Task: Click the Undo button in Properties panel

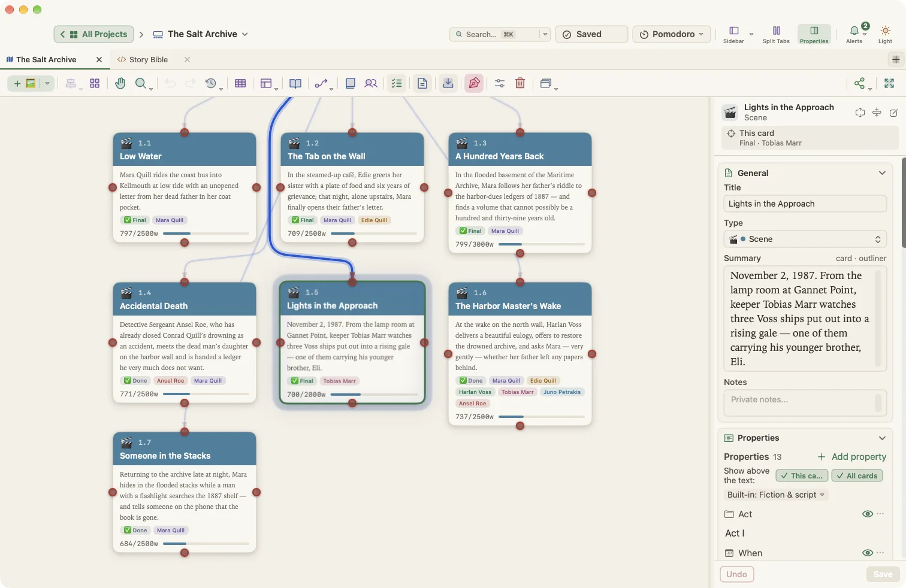Action: pyautogui.click(x=736, y=574)
